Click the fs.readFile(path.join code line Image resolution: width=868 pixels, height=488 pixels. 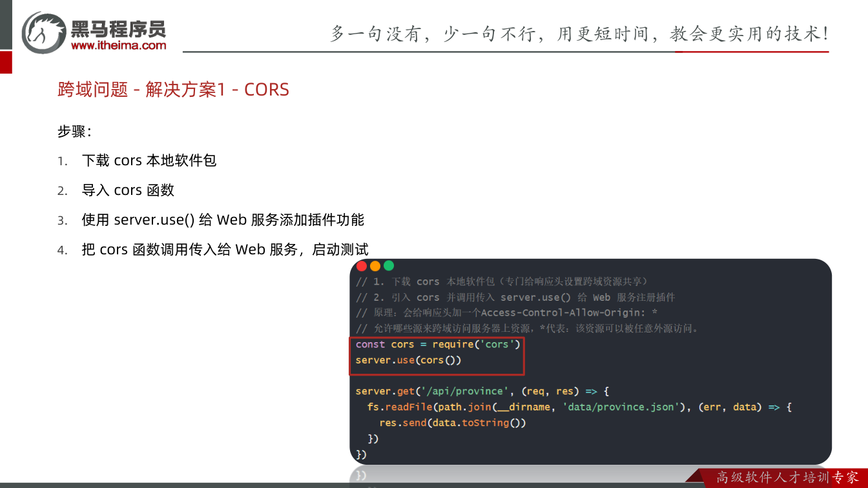[579, 407]
